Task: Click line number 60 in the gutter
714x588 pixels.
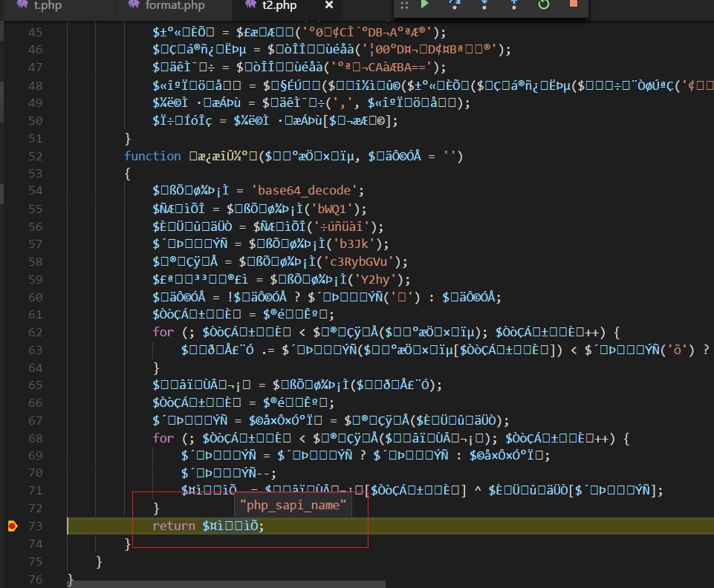Action: 35,298
